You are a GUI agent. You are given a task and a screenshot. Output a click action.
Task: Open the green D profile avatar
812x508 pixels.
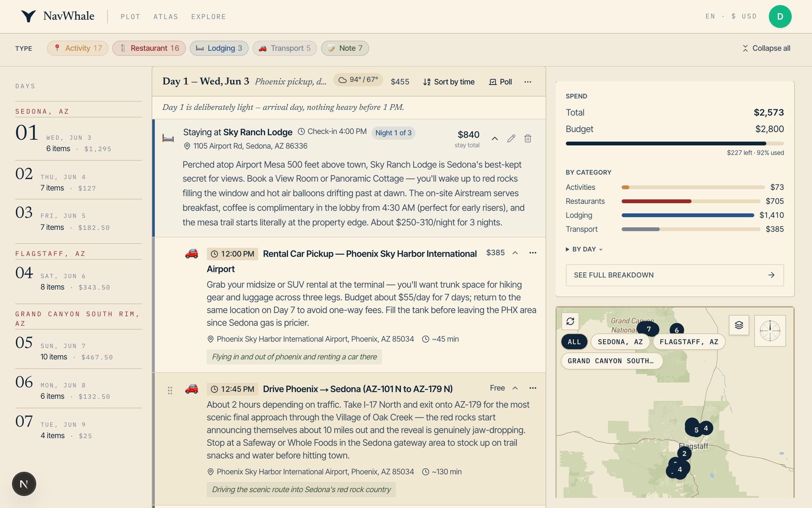[x=780, y=17]
